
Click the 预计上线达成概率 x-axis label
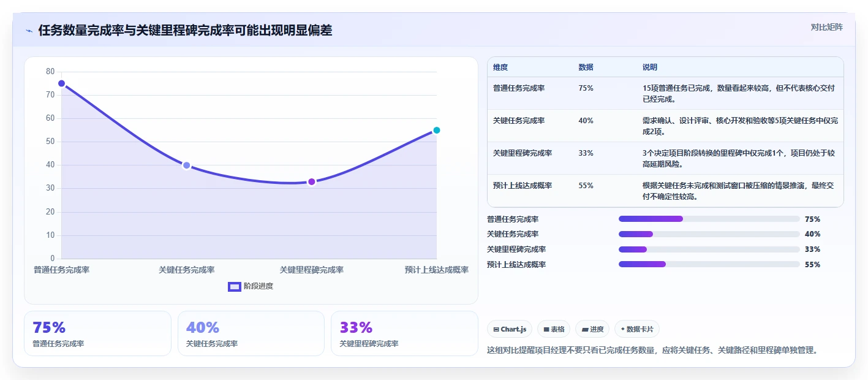tap(437, 270)
